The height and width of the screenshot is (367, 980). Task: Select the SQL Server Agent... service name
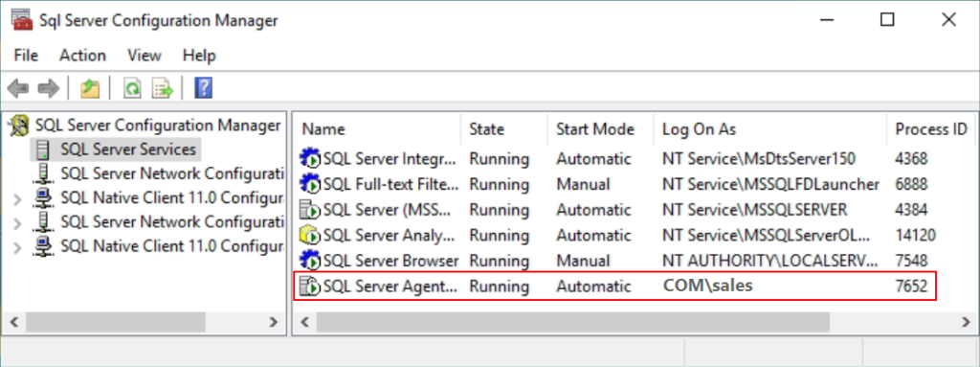point(390,287)
